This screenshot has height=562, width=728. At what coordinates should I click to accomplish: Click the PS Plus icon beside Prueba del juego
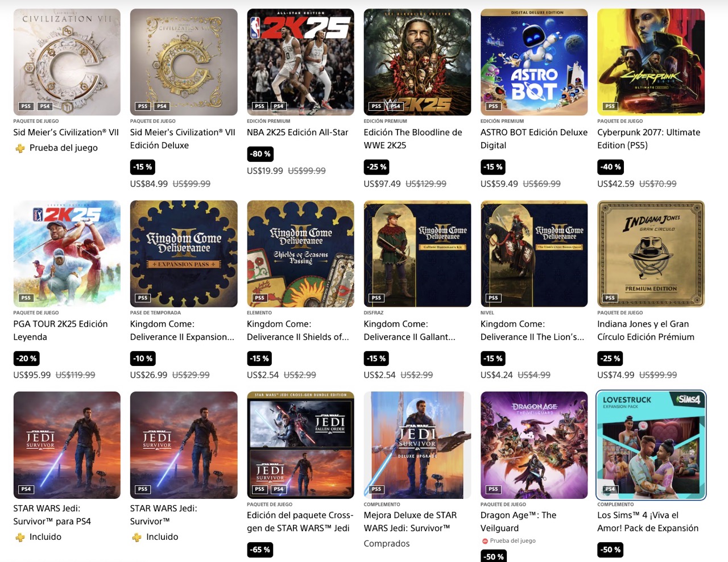click(20, 148)
